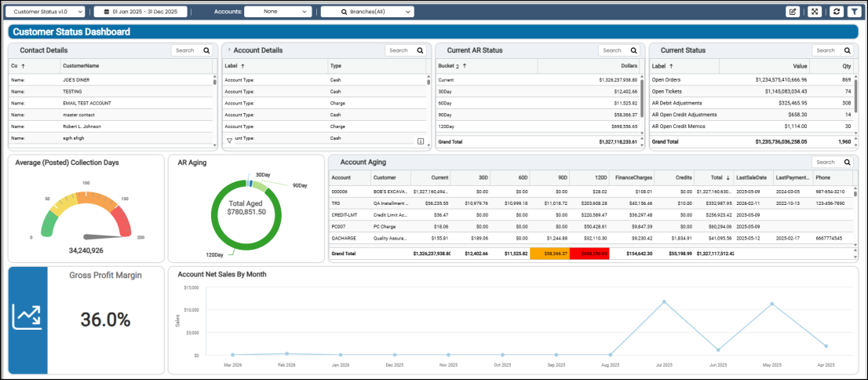Open the Customer Status v1.0 dropdown
The height and width of the screenshot is (380, 868).
(48, 12)
